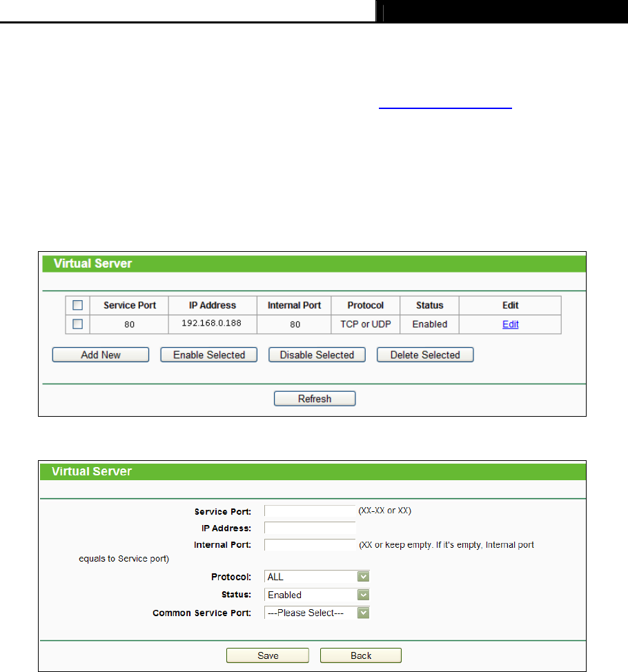Click the Please Select combo box
Image resolution: width=628 pixels, height=672 pixels.
click(317, 613)
